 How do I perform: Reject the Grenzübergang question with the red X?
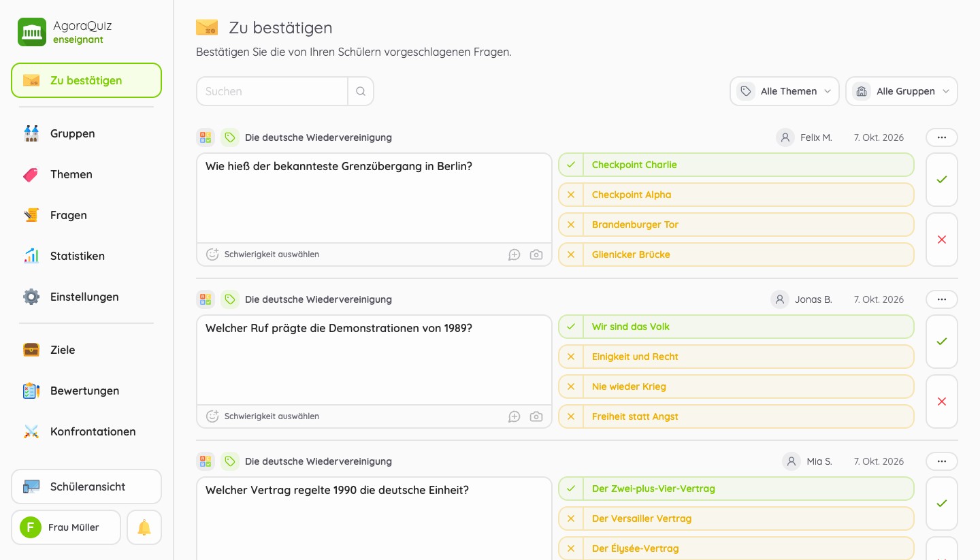[942, 240]
